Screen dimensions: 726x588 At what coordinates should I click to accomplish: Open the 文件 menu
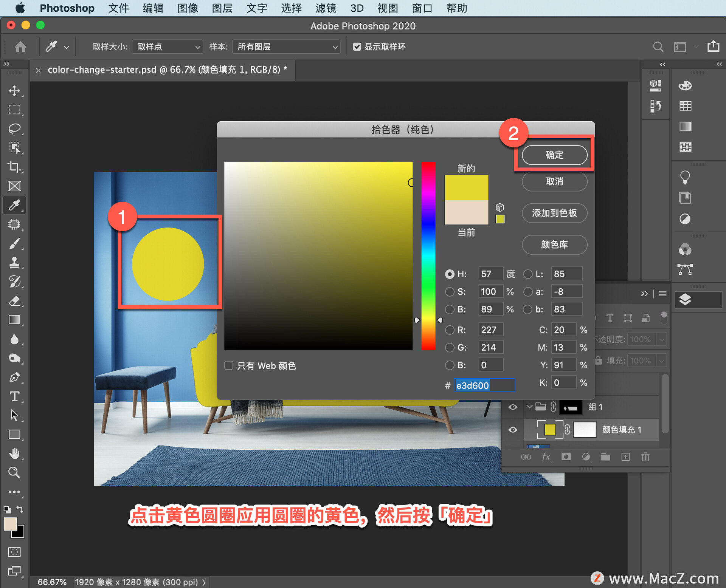point(118,8)
